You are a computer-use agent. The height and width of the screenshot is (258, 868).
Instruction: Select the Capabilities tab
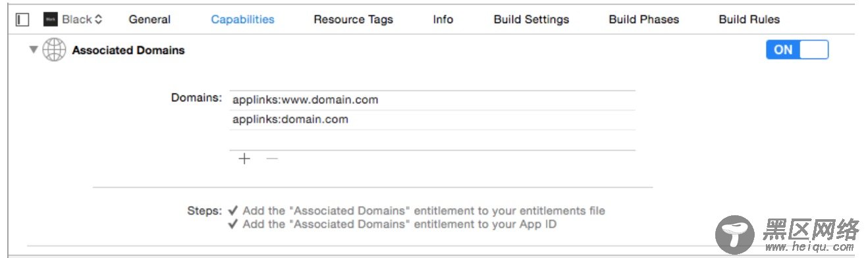[x=243, y=20]
